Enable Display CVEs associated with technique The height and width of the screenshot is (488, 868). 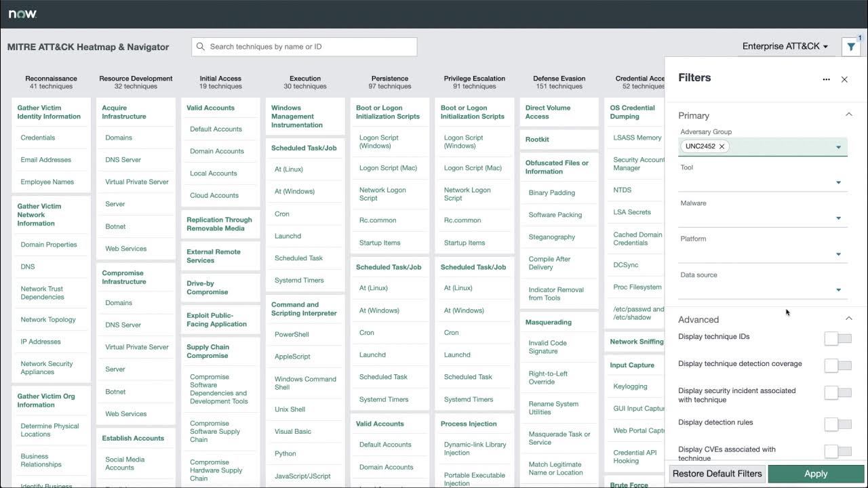[x=838, y=450]
